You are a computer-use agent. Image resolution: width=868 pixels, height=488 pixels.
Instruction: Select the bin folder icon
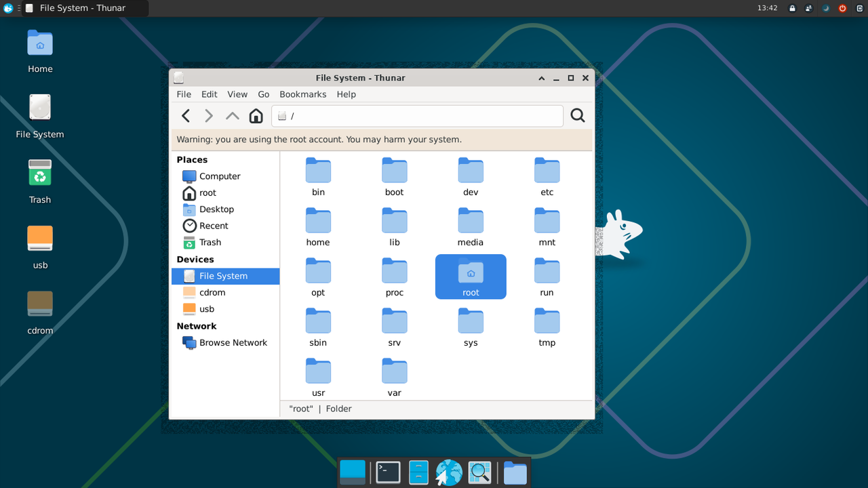(x=318, y=171)
